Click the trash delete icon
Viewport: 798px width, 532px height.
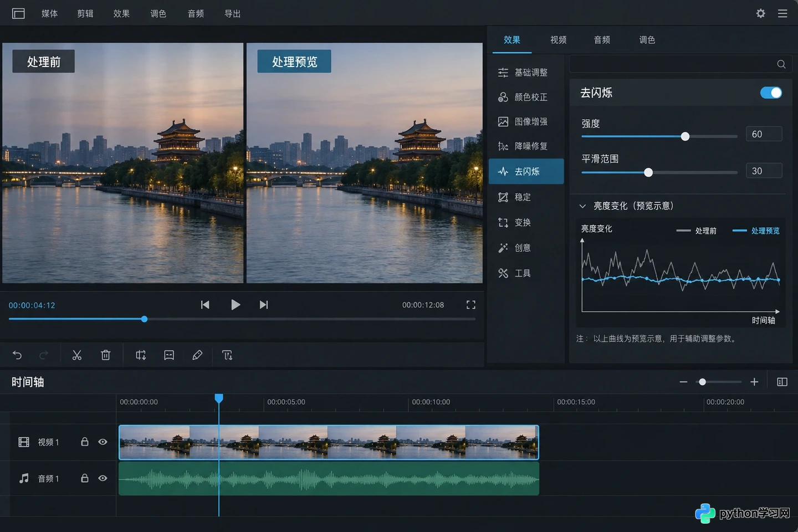click(x=106, y=355)
